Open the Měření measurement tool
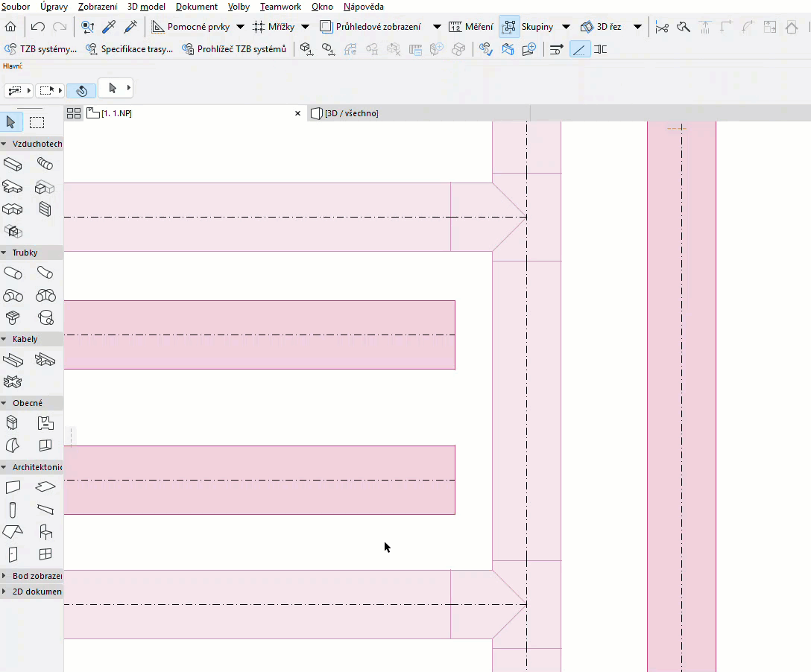Image resolution: width=811 pixels, height=672 pixels. tap(470, 25)
